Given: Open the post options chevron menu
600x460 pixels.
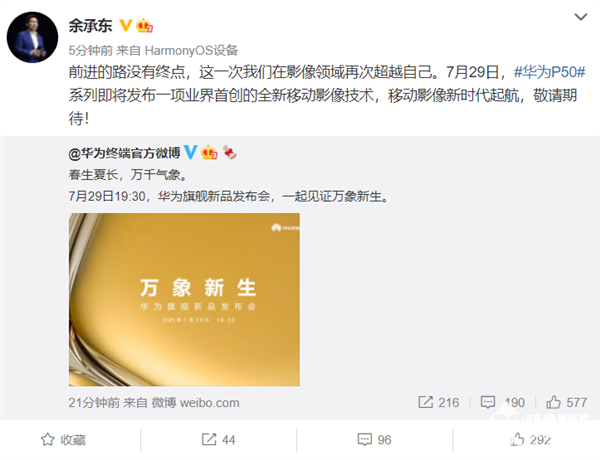Looking at the screenshot, I should click(x=580, y=17).
